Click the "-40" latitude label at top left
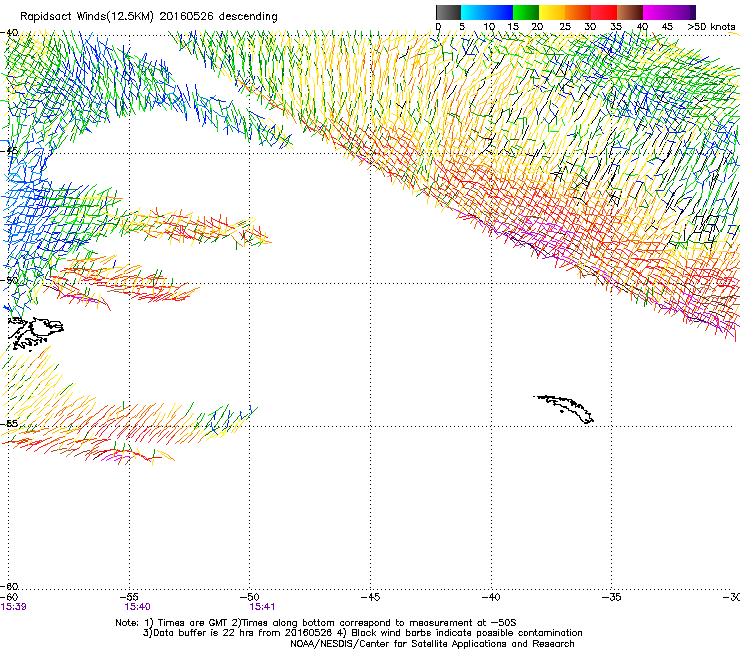Screen dimensions: 740x650 [9, 33]
